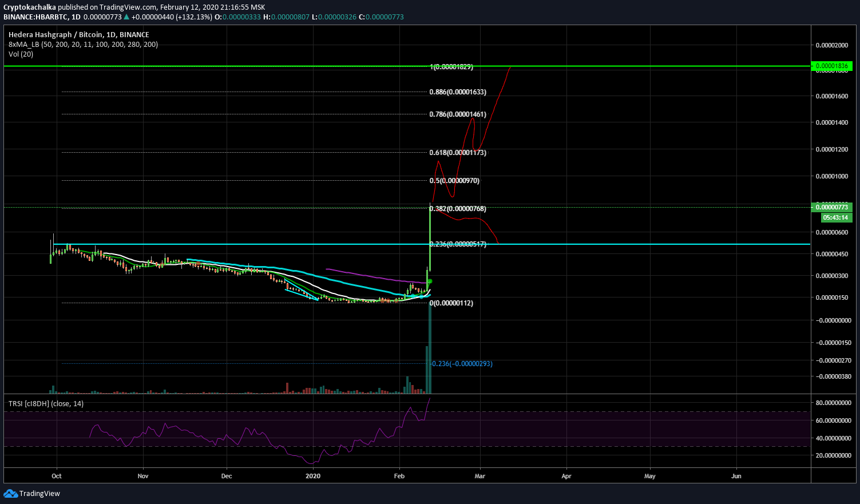
Task: Click green 0.00001836 price axis tag
Action: [x=831, y=66]
